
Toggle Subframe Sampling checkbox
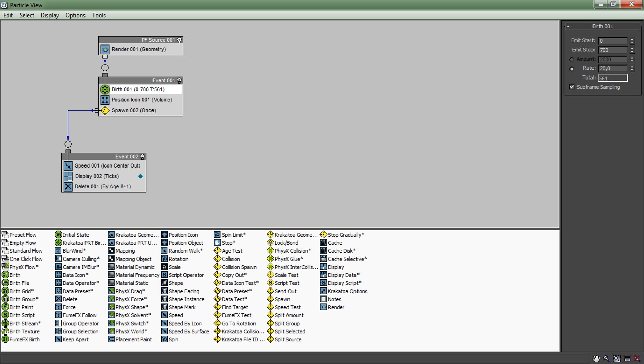pos(572,87)
